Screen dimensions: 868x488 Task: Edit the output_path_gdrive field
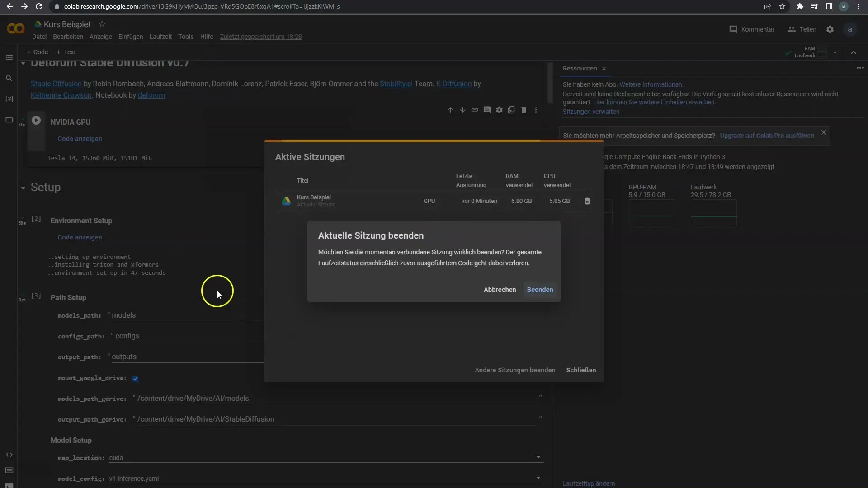click(337, 419)
